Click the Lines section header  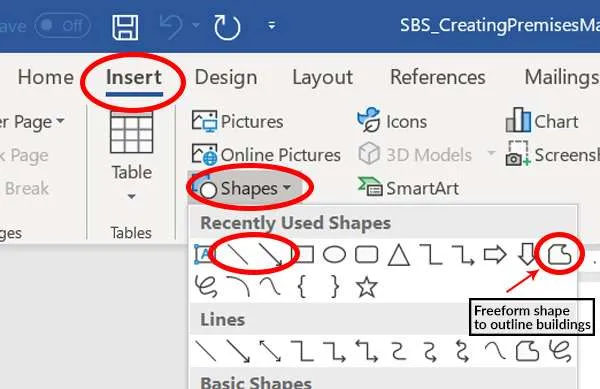click(223, 319)
